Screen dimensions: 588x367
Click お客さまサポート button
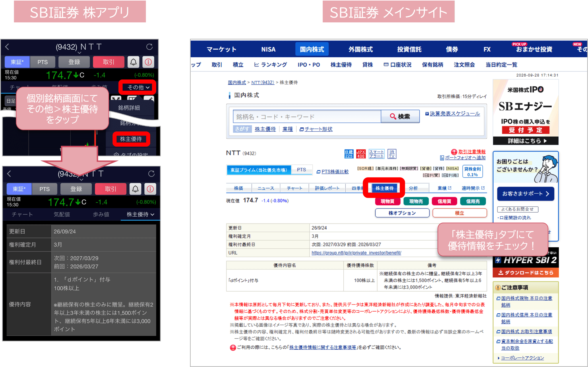click(525, 194)
